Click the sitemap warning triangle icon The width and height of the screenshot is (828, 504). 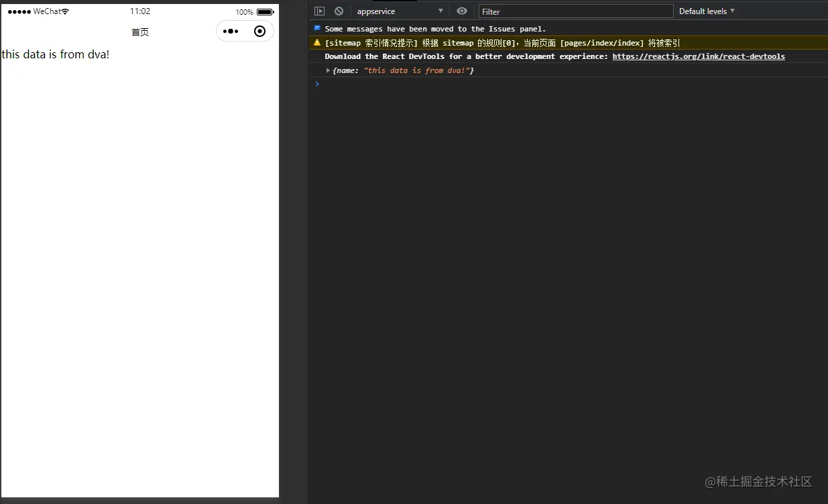[x=317, y=42]
